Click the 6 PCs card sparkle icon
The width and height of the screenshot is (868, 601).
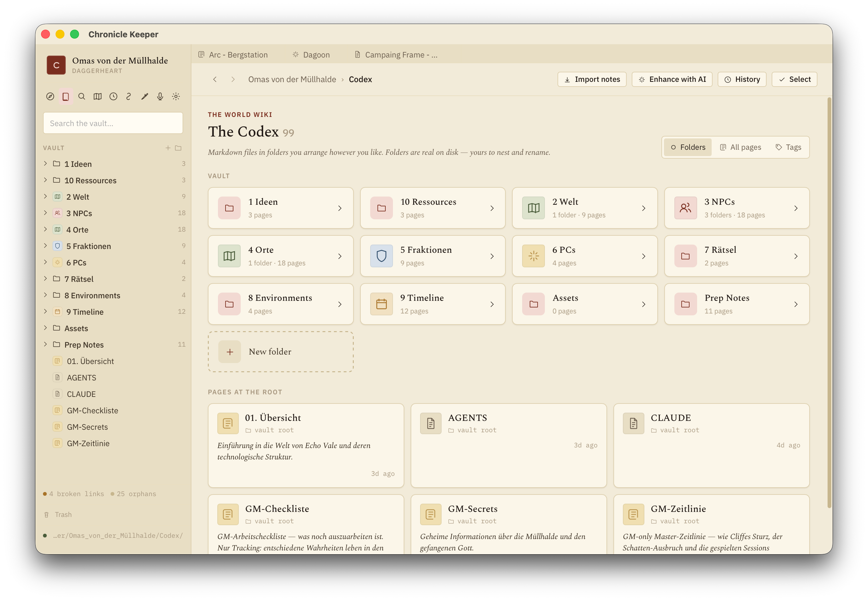tap(533, 256)
